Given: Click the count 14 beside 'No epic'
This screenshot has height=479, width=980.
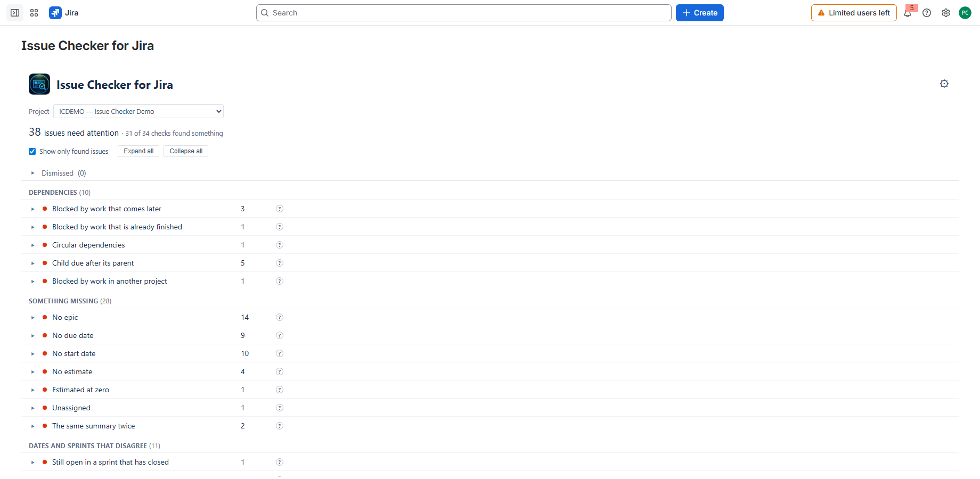Looking at the screenshot, I should [x=244, y=317].
